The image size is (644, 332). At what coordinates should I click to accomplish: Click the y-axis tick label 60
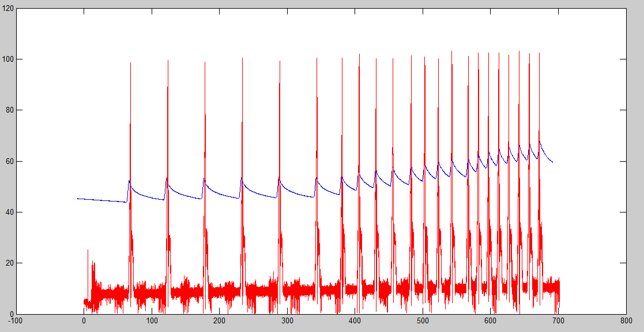[9, 161]
